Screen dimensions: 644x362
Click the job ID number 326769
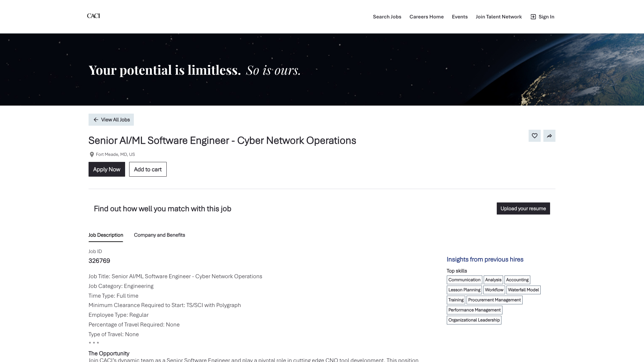coord(99,261)
